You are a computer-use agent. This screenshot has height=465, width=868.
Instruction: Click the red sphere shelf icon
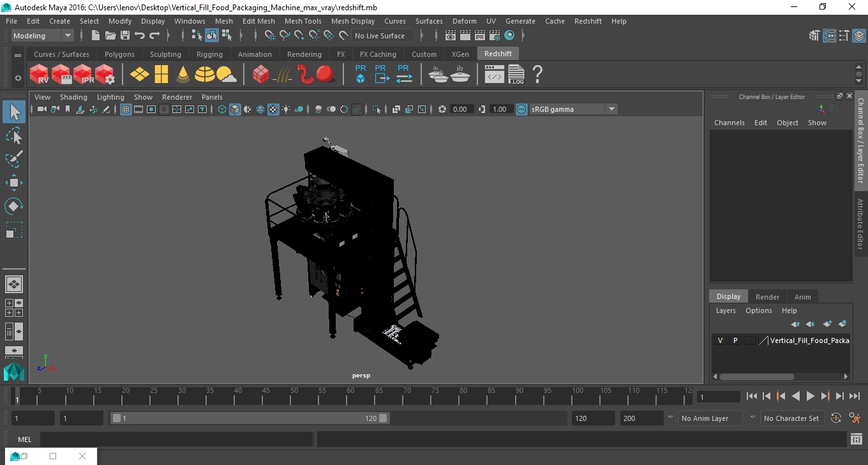click(325, 75)
